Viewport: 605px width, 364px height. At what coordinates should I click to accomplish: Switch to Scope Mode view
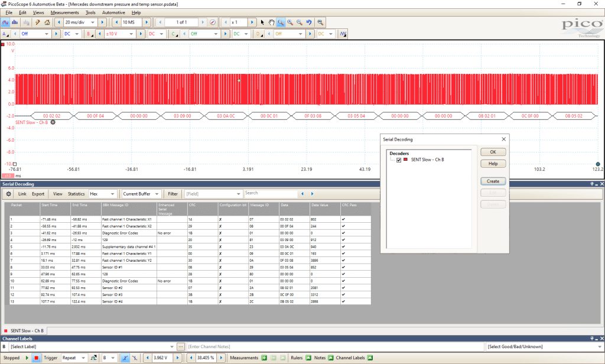click(x=5, y=22)
